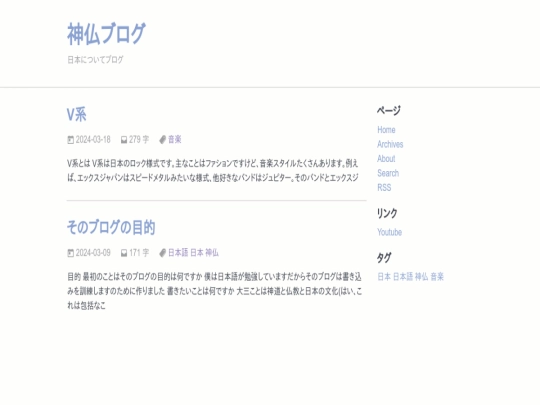The height and width of the screenshot is (405, 540).
Task: Click the date text 2024-03-18
Action: pyautogui.click(x=93, y=139)
